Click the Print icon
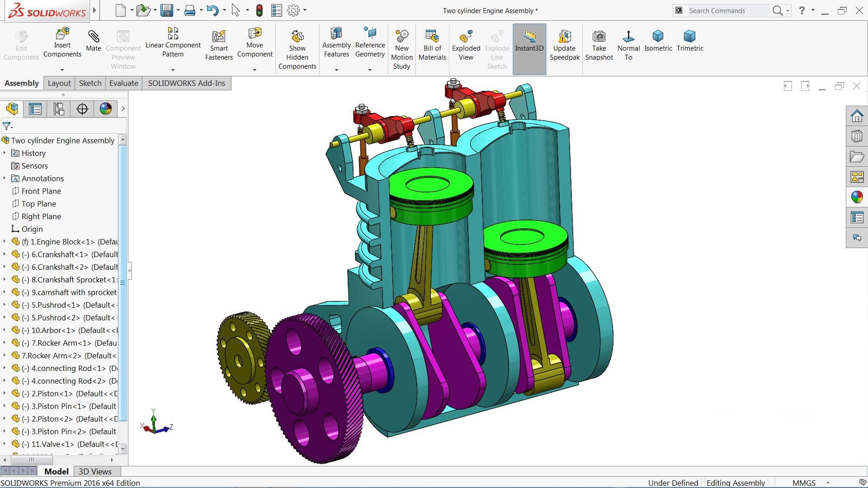This screenshot has width=868, height=488. (190, 10)
